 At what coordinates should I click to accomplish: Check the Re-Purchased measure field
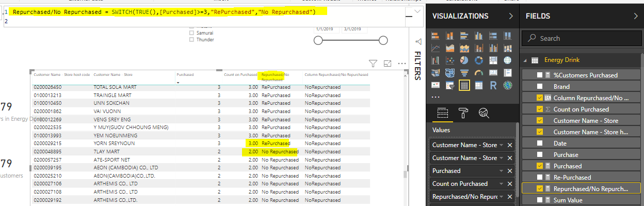click(x=540, y=177)
